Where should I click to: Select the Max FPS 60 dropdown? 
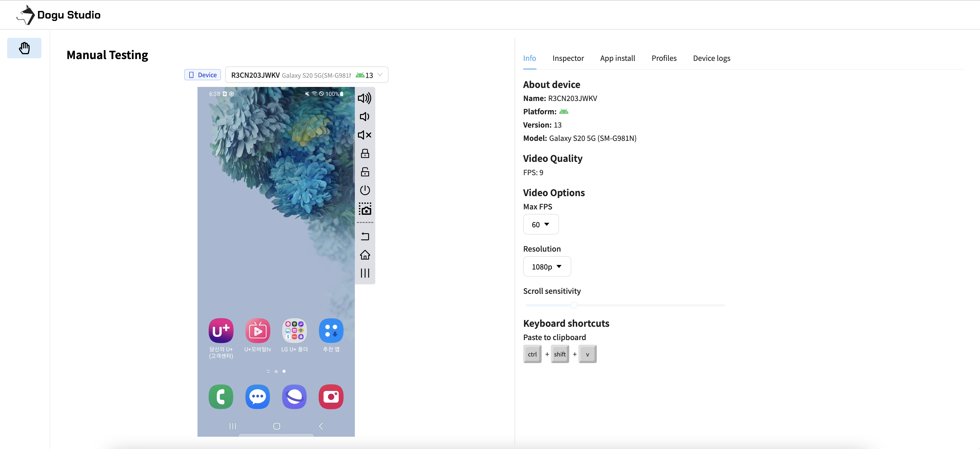539,224
